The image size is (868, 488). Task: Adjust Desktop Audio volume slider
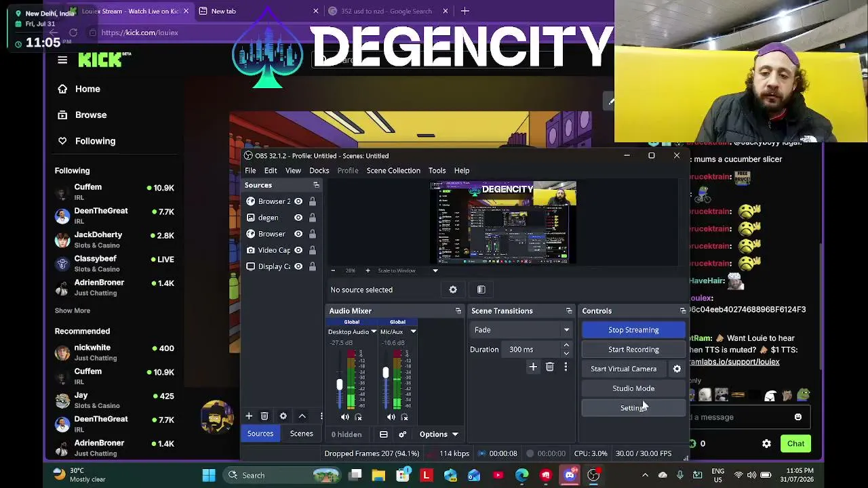[339, 384]
